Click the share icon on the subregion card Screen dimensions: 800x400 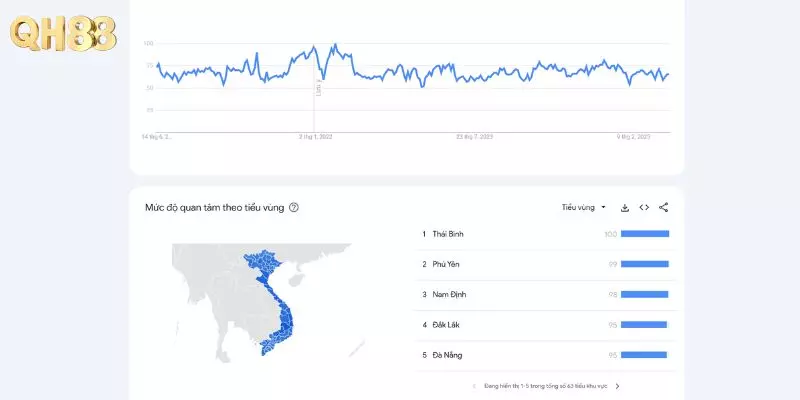(663, 208)
